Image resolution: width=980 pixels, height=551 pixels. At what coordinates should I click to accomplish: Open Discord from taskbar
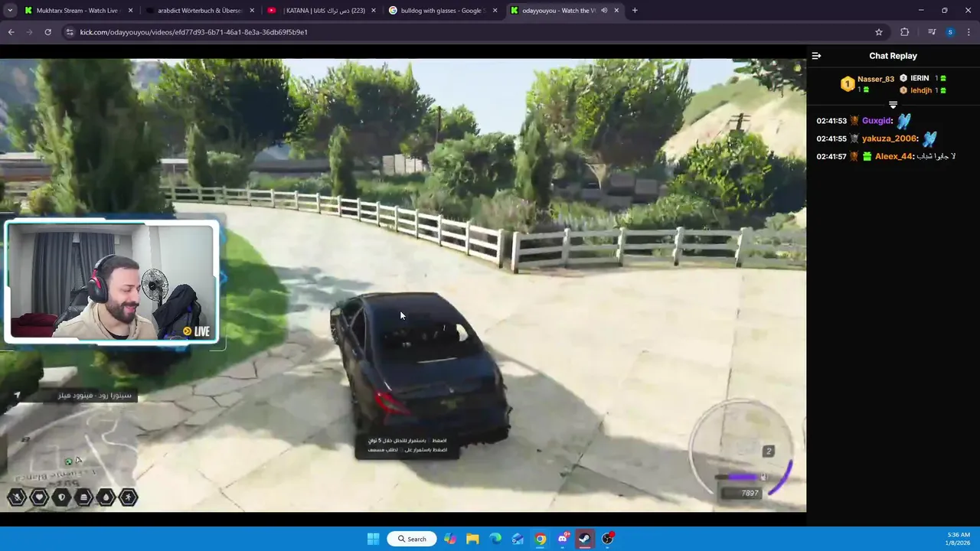coord(563,539)
